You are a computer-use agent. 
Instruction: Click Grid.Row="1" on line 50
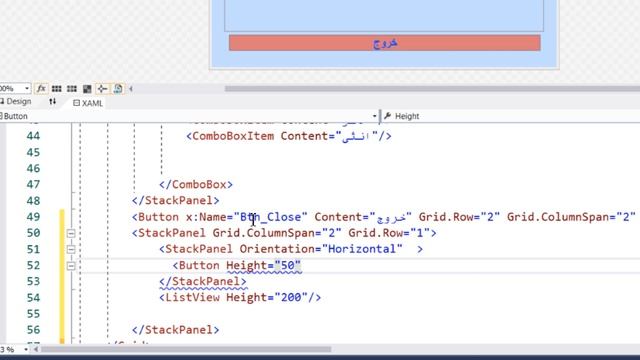coord(389,233)
